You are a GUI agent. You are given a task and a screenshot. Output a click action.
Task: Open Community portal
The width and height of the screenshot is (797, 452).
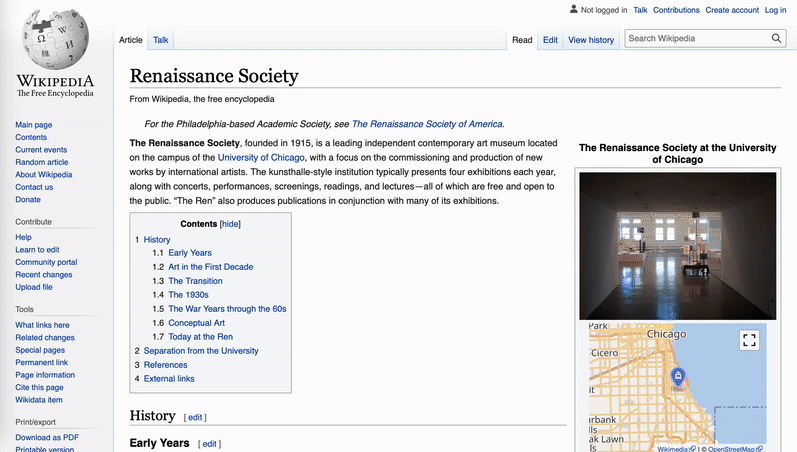pyautogui.click(x=46, y=262)
